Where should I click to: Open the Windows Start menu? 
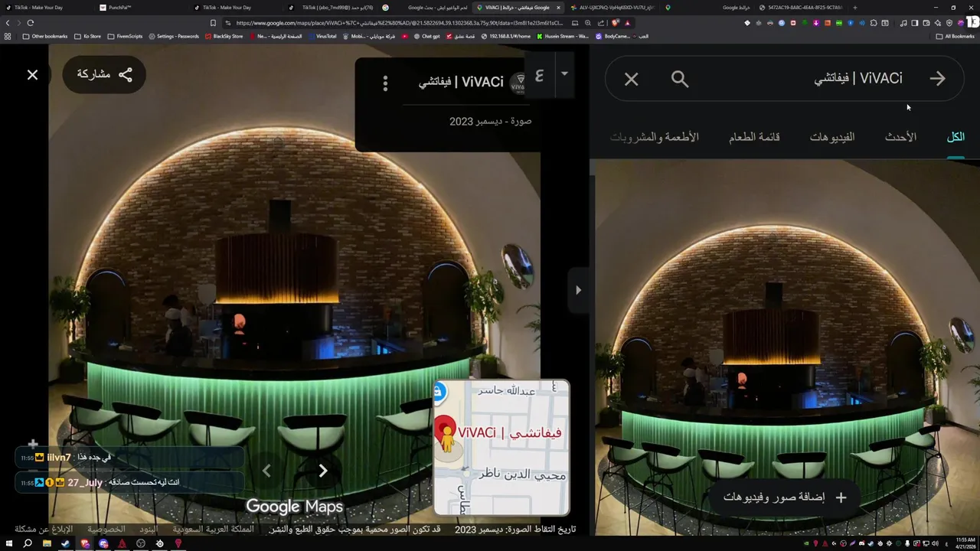8,543
